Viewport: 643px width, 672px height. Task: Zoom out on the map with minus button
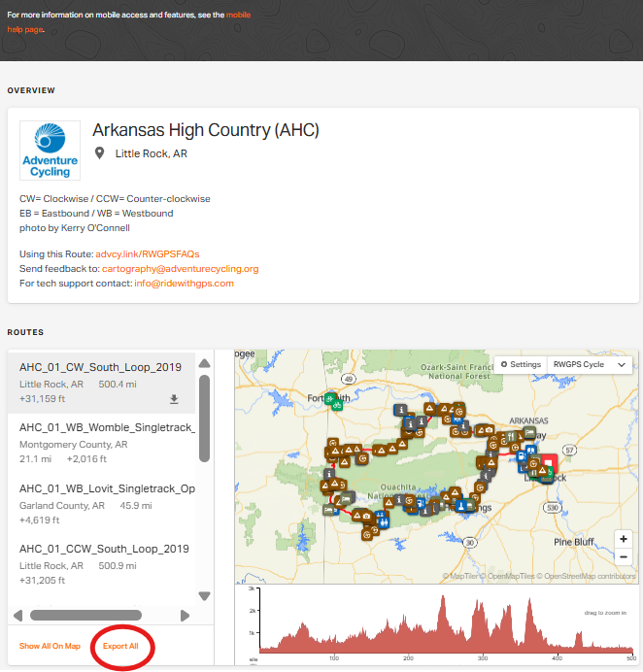click(x=624, y=558)
